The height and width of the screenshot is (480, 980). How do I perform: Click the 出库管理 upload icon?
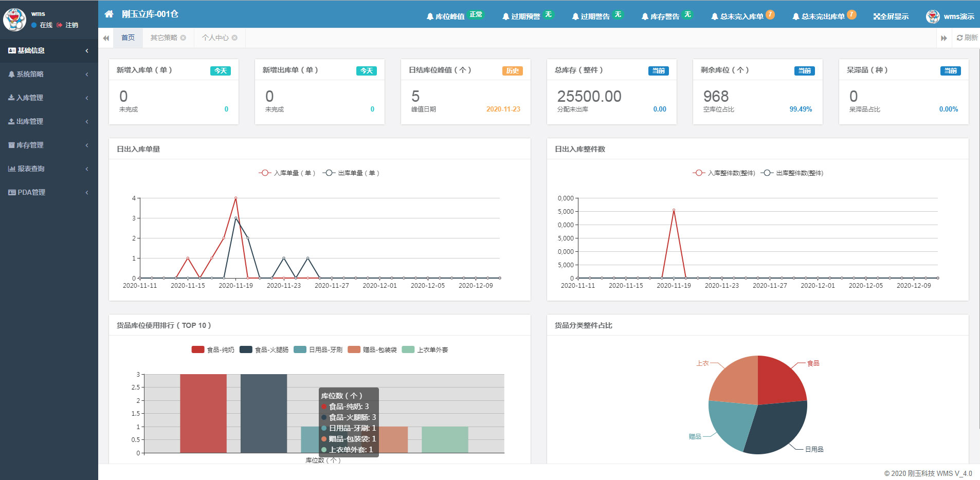[x=11, y=121]
